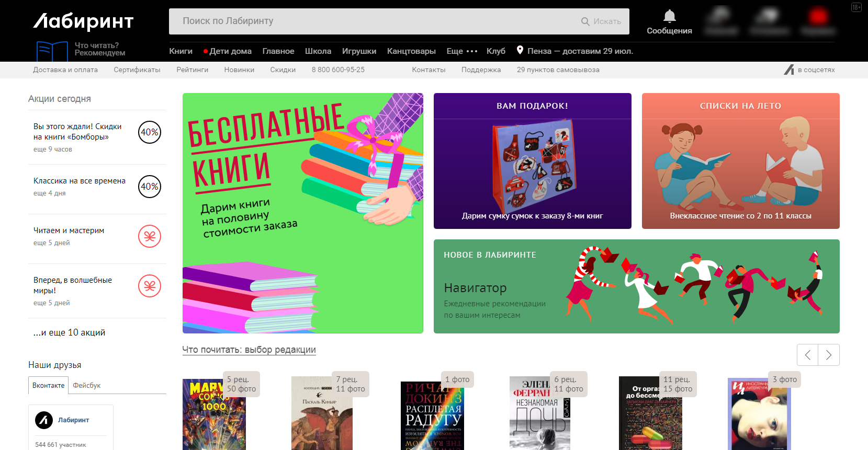This screenshot has height=450, width=868.
Task: Click the 40% badge for Классика на все времена
Action: (150, 187)
